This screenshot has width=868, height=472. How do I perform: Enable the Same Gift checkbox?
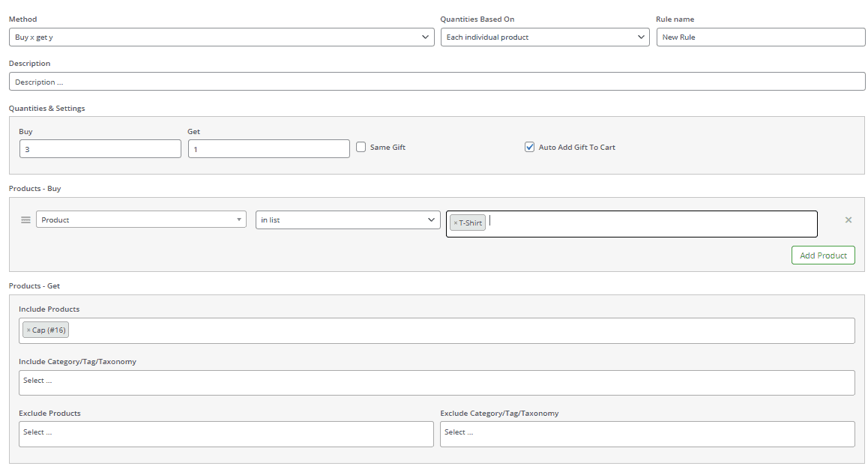(361, 148)
